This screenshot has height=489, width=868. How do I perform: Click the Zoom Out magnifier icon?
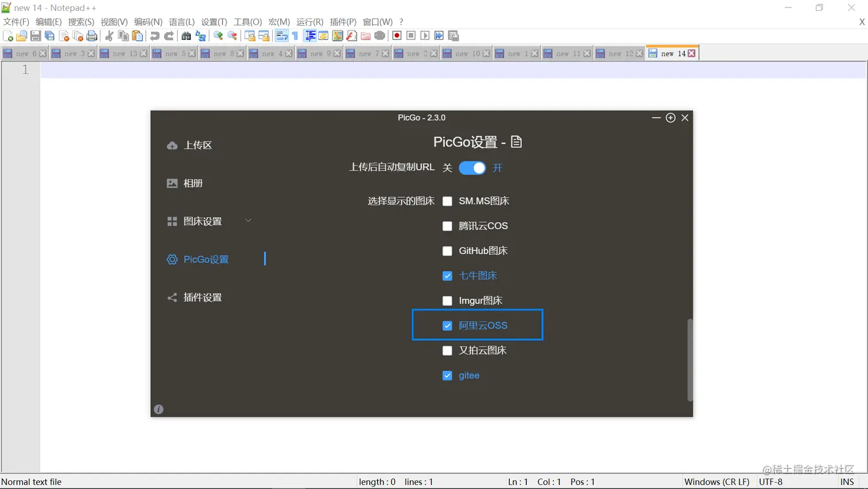232,36
